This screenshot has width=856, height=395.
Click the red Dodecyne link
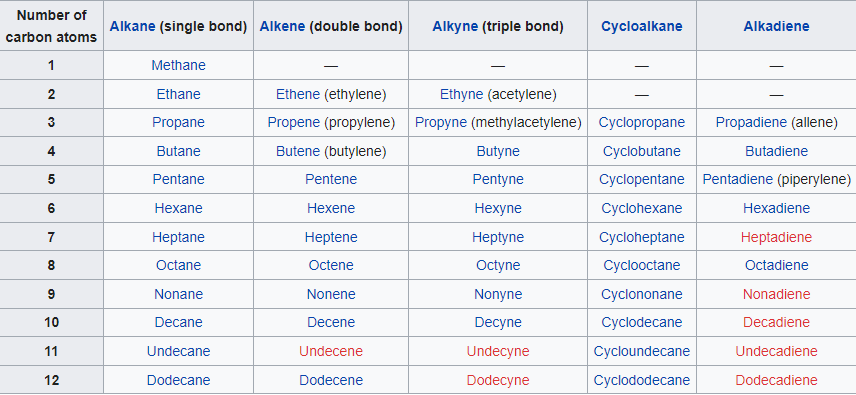[498, 380]
